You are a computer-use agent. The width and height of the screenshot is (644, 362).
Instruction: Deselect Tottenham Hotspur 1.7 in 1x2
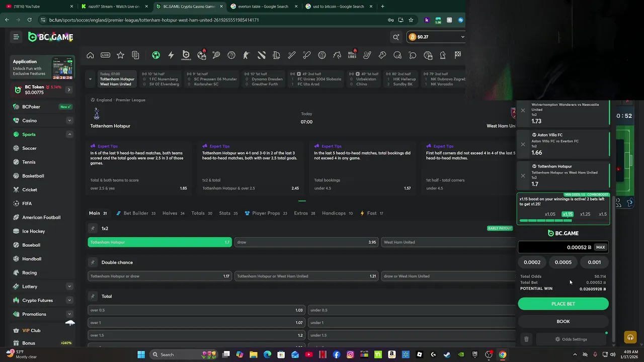point(160,242)
